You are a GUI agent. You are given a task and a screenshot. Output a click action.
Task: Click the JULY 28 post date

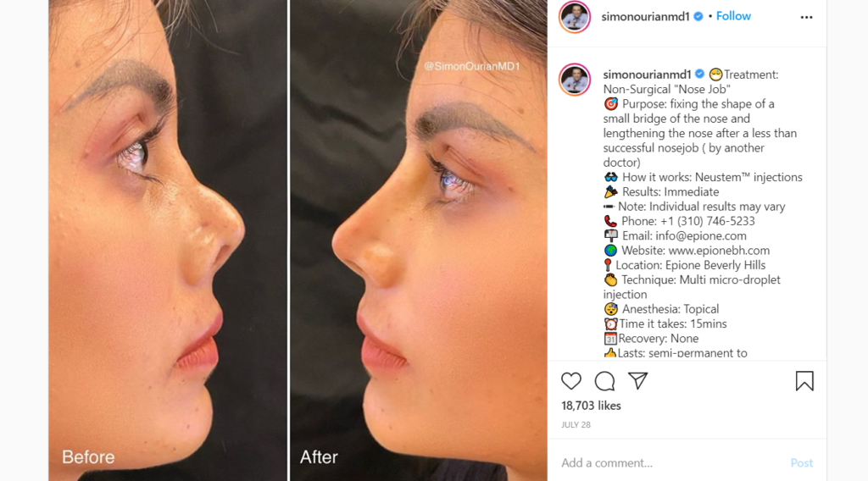[x=576, y=424]
